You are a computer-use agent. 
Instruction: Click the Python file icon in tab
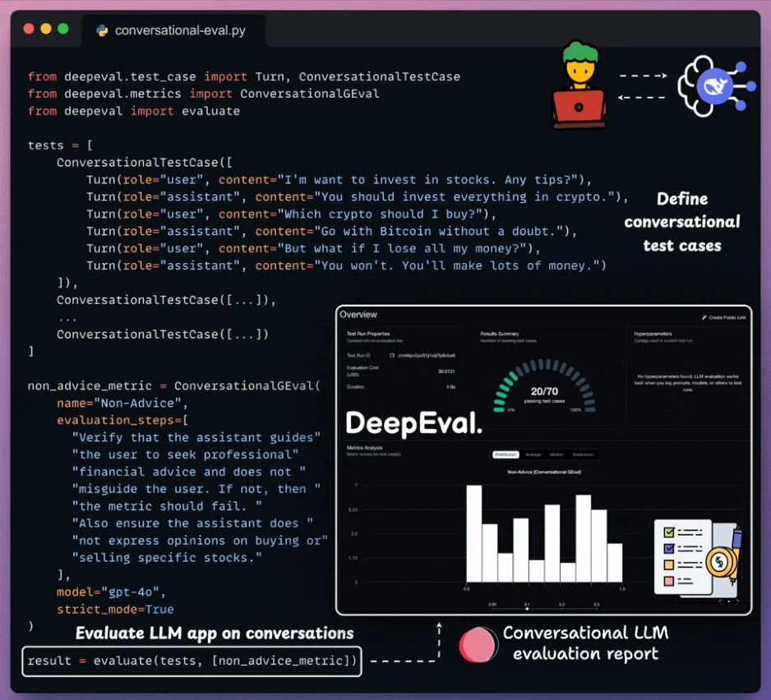tap(102, 30)
